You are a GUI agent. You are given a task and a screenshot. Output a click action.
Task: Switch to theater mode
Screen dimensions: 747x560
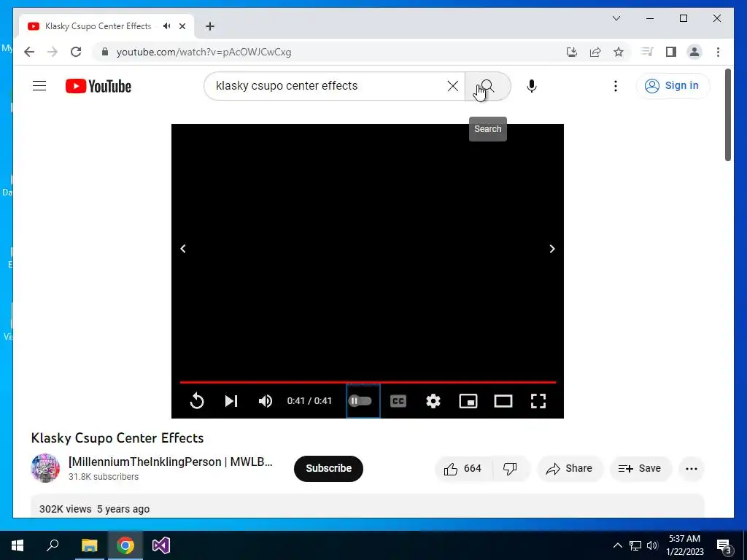pyautogui.click(x=503, y=401)
